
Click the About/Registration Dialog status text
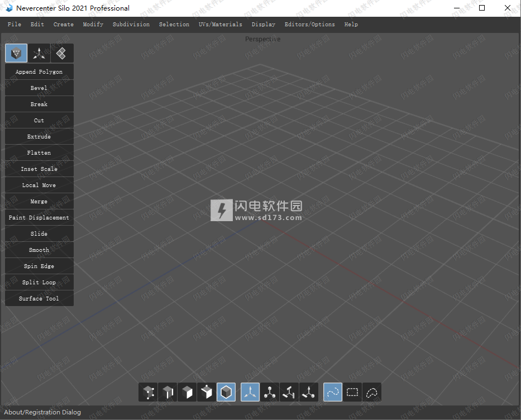[x=42, y=412]
